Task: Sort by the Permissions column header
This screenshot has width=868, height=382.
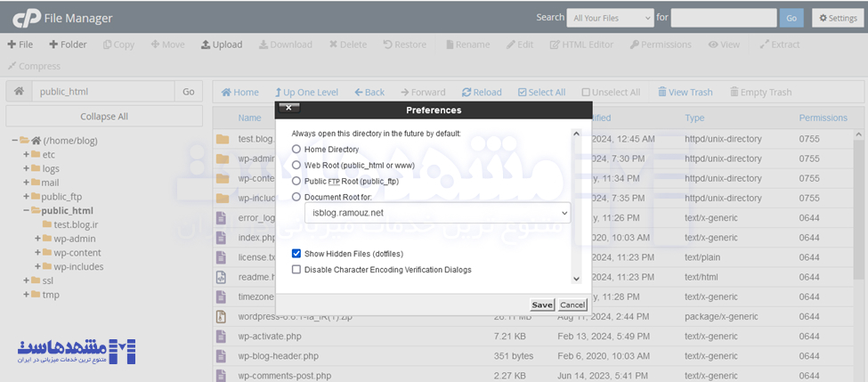Action: [x=823, y=118]
